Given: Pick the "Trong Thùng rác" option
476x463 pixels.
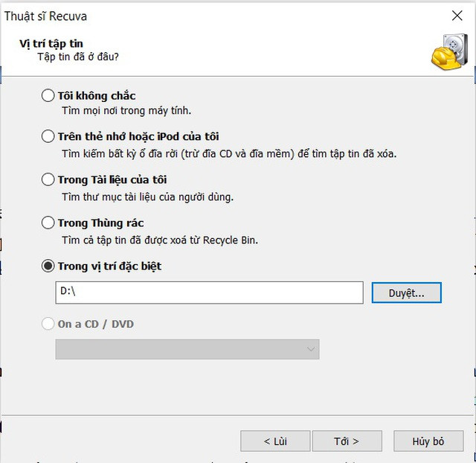Looking at the screenshot, I should coord(48,223).
